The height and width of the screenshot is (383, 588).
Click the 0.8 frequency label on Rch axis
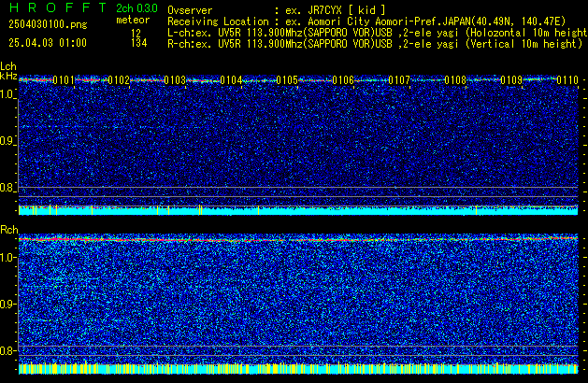click(7, 350)
